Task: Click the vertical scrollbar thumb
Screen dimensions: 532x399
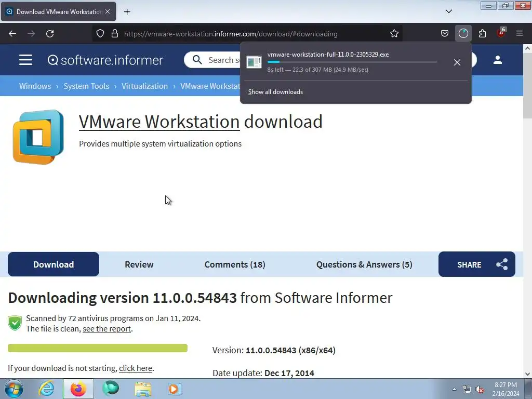Action: (527, 86)
